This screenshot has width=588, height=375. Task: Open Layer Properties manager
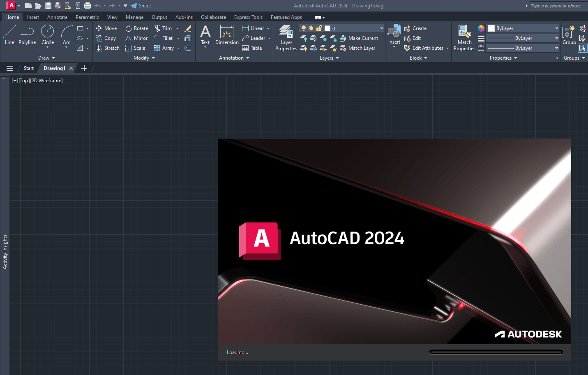(x=286, y=37)
